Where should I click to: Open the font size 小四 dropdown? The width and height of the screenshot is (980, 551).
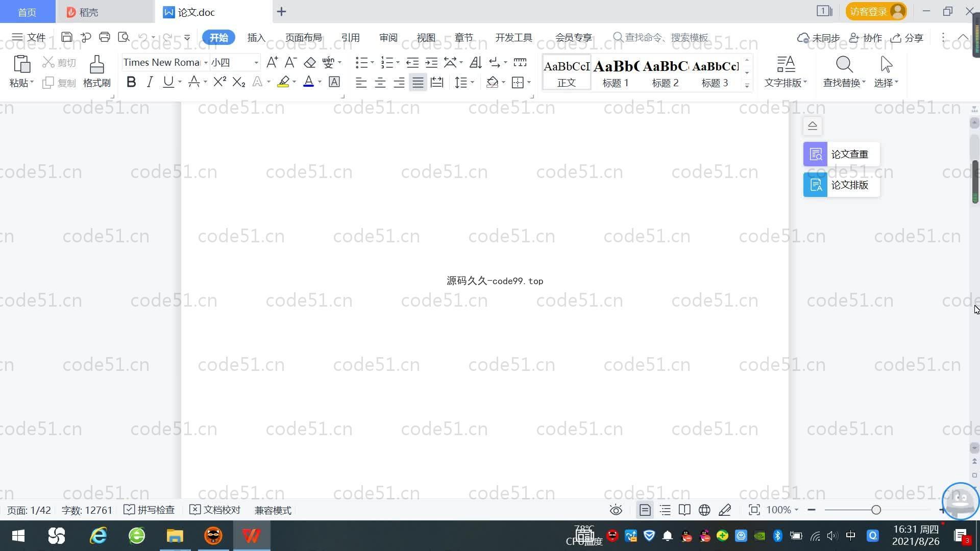(x=256, y=63)
